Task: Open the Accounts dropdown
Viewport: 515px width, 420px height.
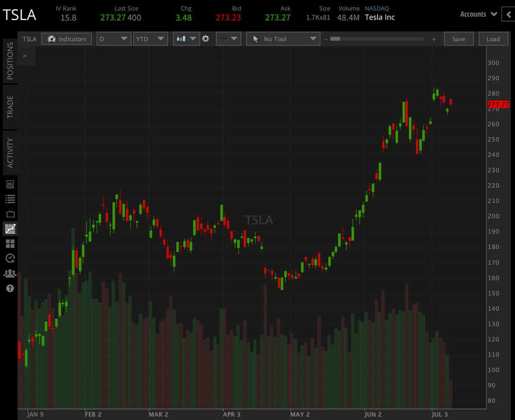Action: (x=478, y=14)
